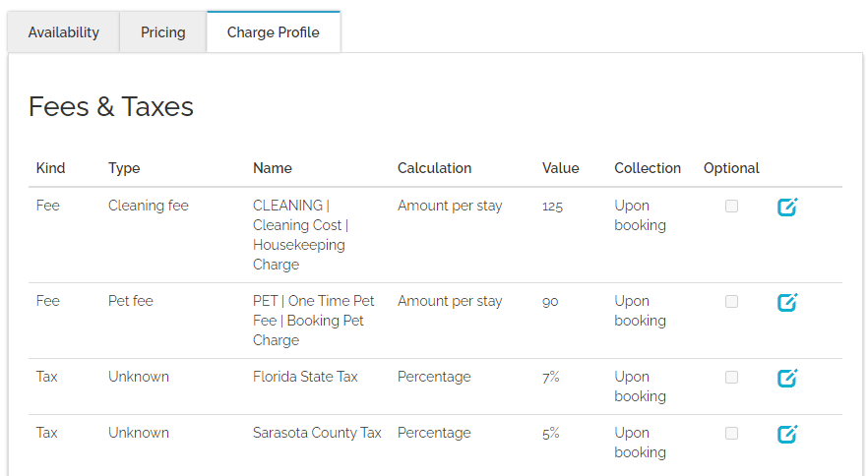Select the Charge Profile tab

coord(274,32)
